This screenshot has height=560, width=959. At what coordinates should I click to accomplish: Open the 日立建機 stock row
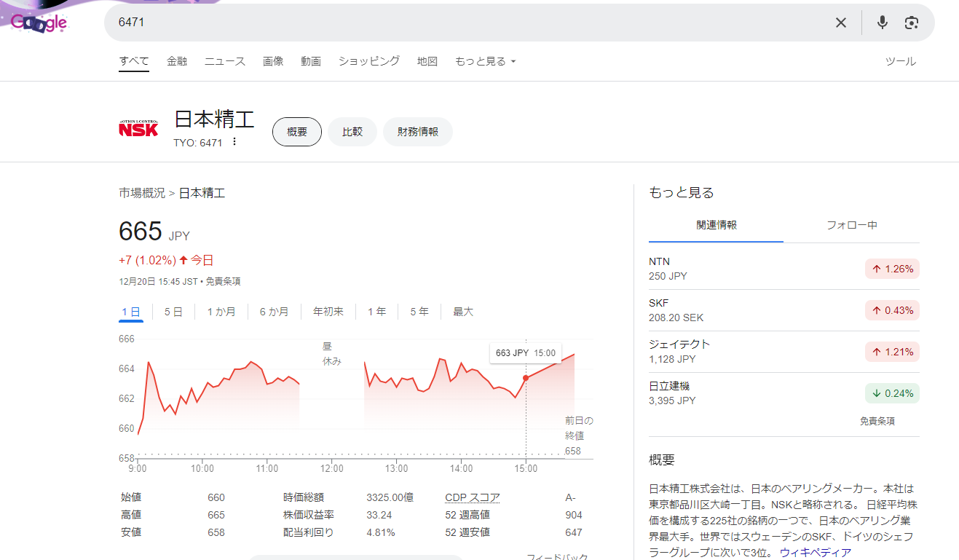point(784,393)
